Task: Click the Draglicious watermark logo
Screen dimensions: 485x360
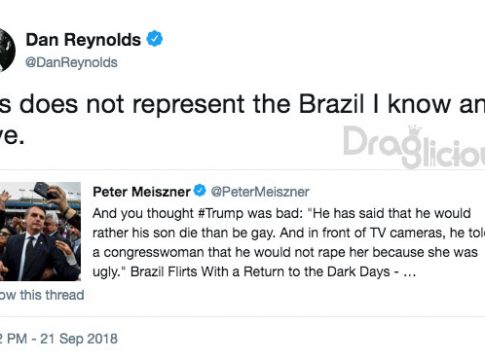Action: tap(414, 147)
